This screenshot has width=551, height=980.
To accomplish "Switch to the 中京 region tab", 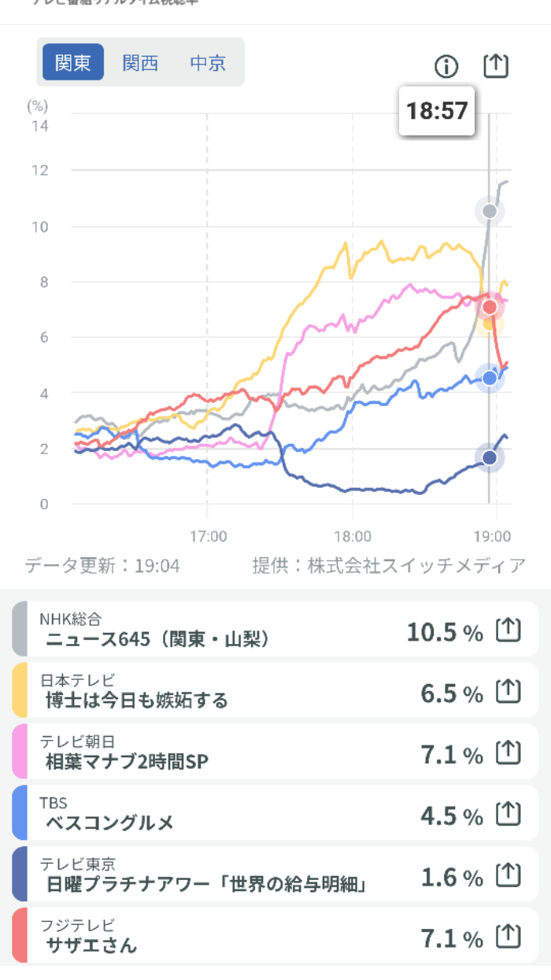I will pos(208,62).
